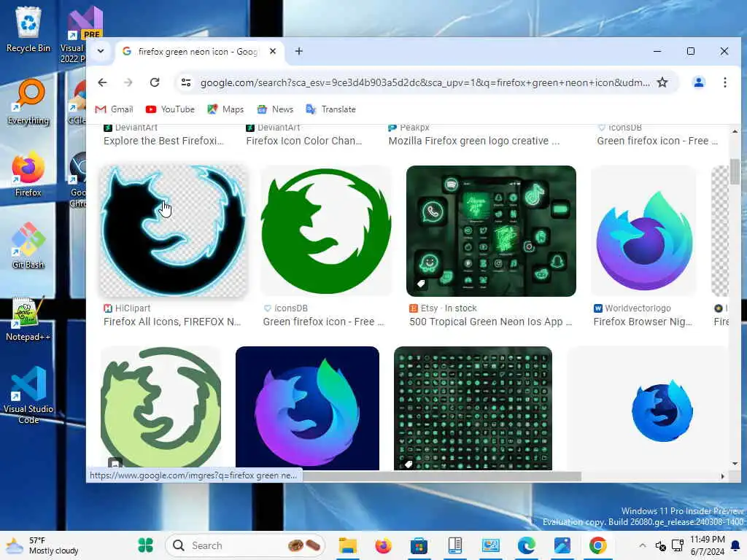Click the horizontal scrollbar right arrow
The height and width of the screenshot is (560, 747).
point(723,476)
